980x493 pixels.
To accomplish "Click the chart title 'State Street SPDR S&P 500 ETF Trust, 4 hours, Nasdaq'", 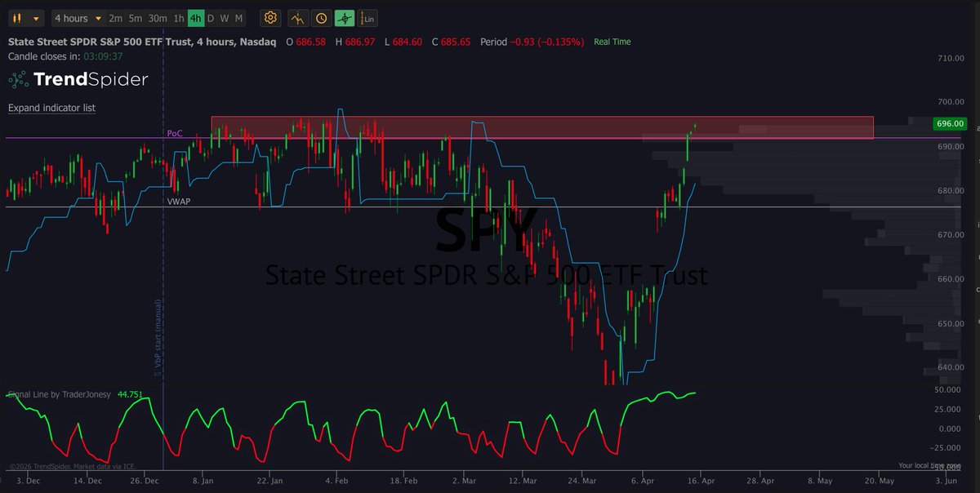I will click(x=142, y=42).
